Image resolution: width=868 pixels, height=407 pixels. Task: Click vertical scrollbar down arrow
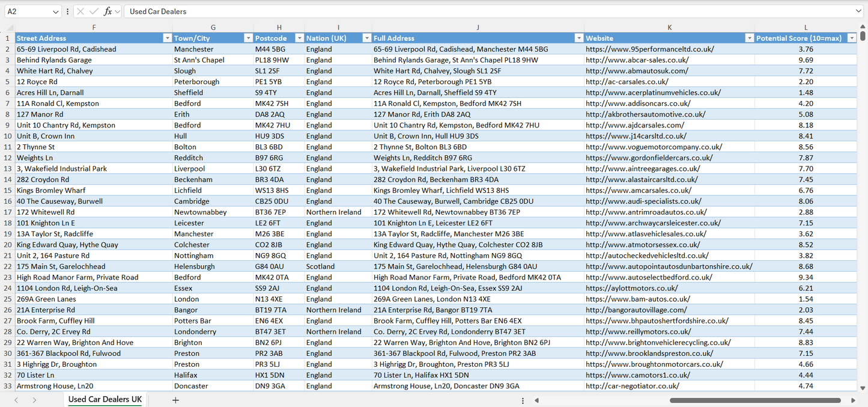click(863, 388)
